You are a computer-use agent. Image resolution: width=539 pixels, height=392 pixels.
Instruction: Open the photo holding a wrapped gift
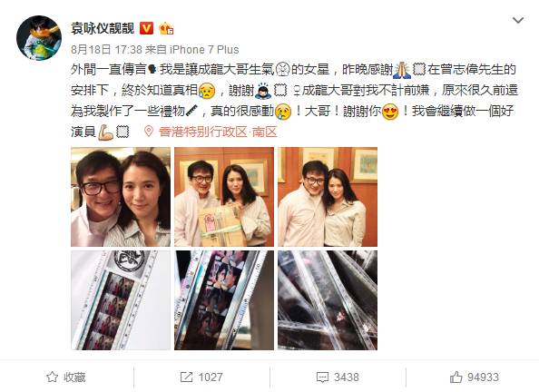(224, 197)
